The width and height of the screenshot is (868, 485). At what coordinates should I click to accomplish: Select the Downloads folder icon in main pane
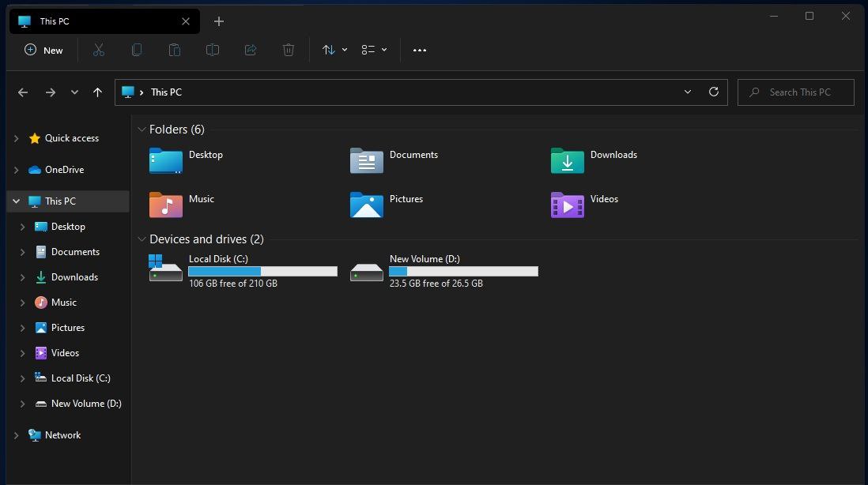tap(568, 160)
